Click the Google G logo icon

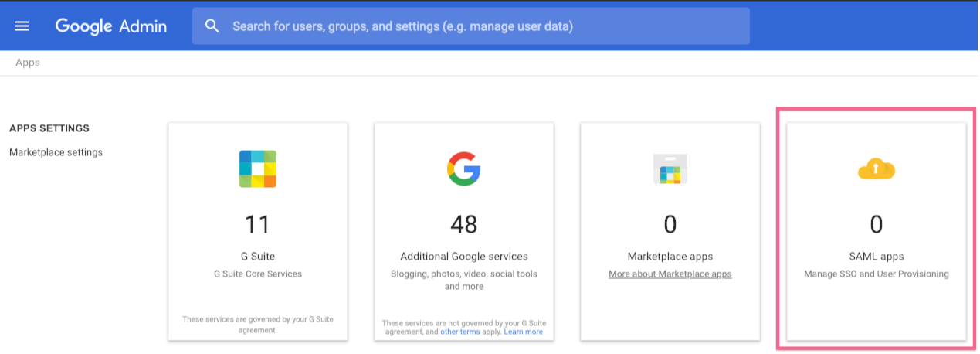(x=464, y=168)
